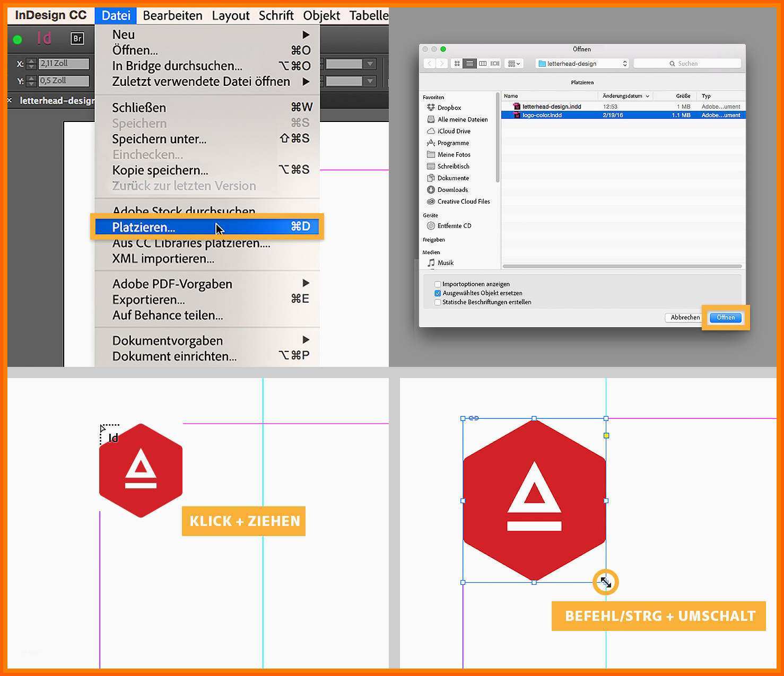Click the Musik note icon
Image resolution: width=784 pixels, height=676 pixels.
(431, 262)
